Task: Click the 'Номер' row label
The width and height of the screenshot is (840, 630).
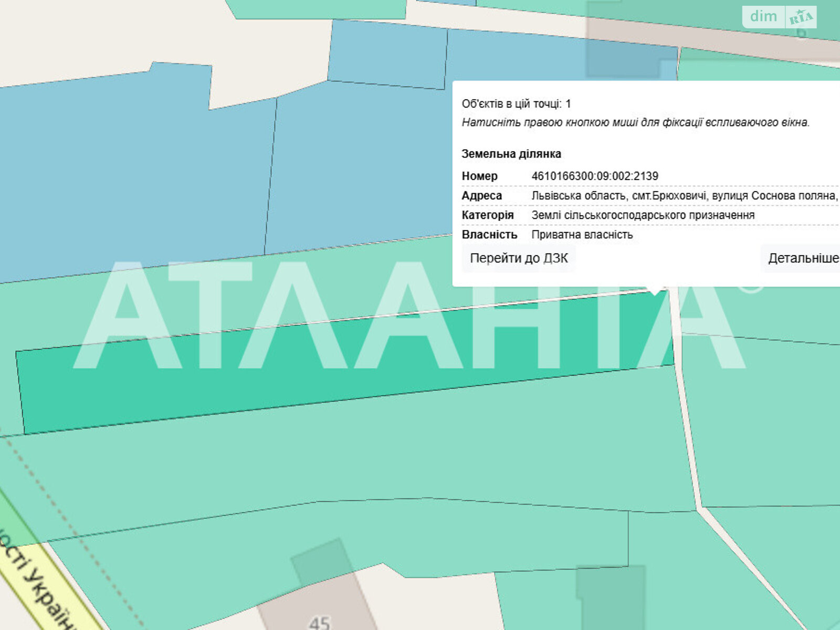Action: click(x=479, y=176)
